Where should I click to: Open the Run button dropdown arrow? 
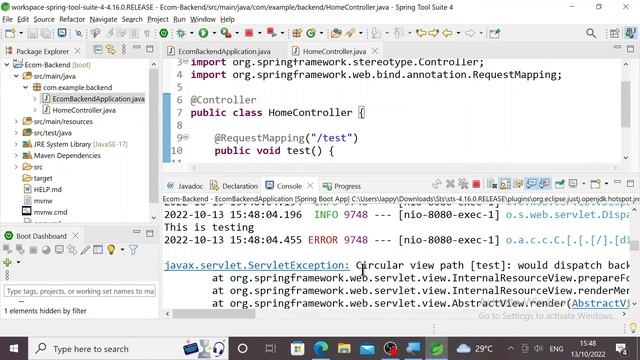point(213,33)
